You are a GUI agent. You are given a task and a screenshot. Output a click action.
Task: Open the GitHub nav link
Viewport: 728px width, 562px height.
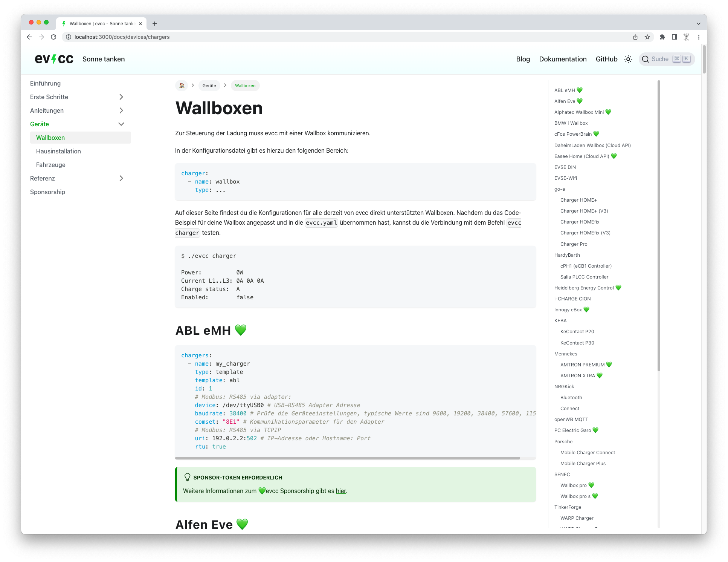tap(606, 59)
